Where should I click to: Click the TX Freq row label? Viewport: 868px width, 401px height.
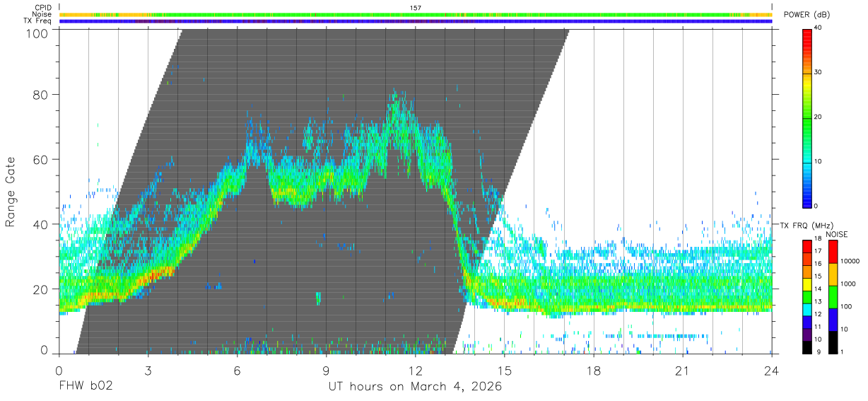point(38,21)
